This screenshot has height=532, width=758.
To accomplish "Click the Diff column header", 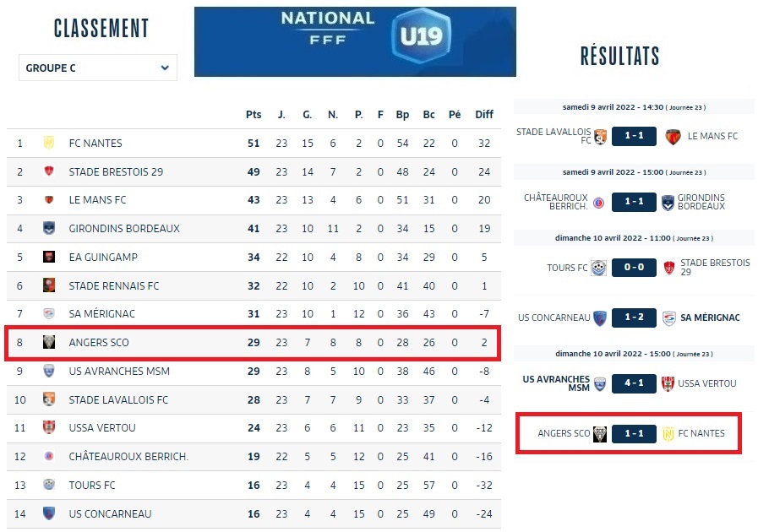I will coord(484,115).
